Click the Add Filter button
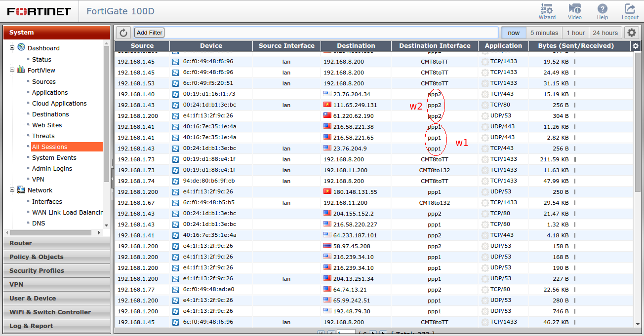 pyautogui.click(x=149, y=33)
